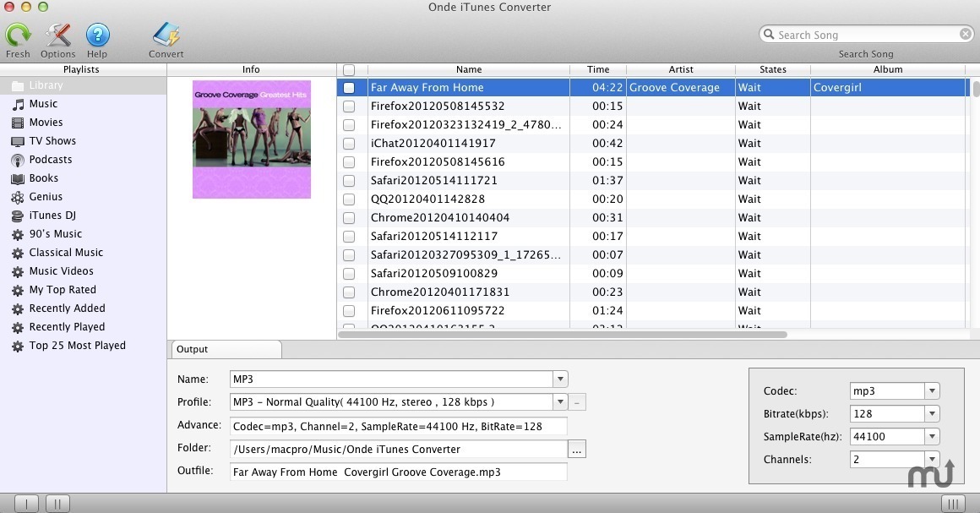Click the horizontal scrollbar under the song list

coord(563,335)
